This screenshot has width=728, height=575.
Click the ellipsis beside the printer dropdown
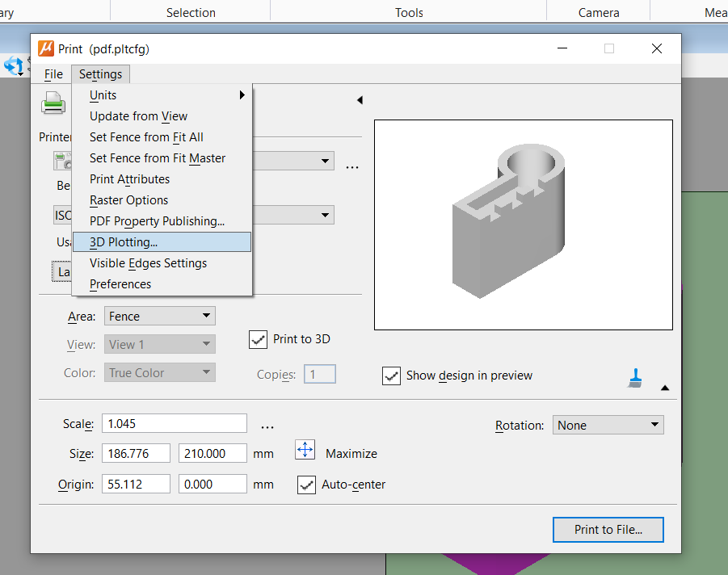click(x=352, y=167)
